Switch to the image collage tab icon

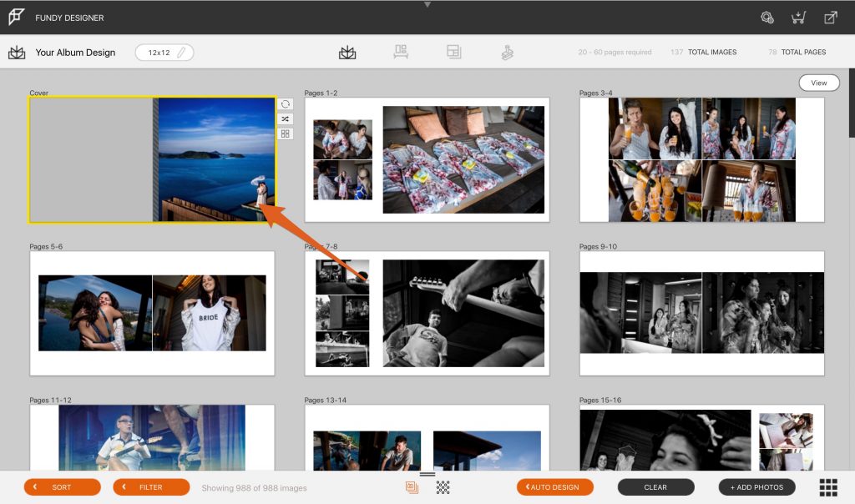[x=453, y=53]
